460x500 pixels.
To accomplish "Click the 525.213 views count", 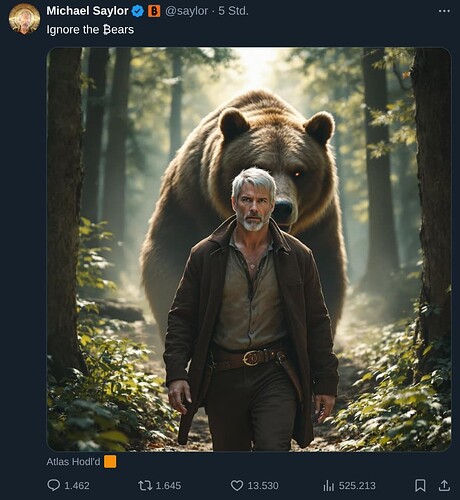I will 357,486.
